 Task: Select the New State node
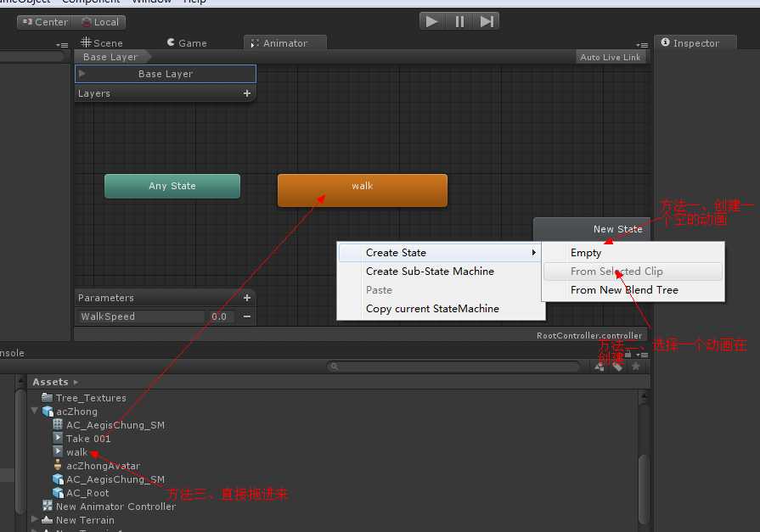click(x=592, y=229)
